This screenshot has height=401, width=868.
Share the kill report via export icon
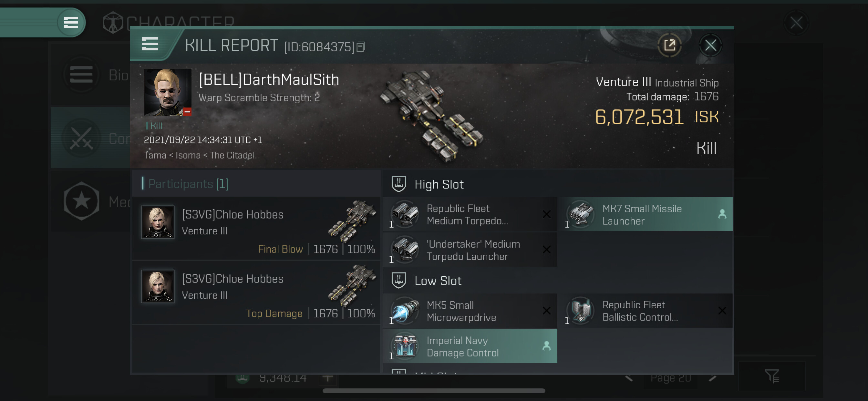click(x=669, y=45)
